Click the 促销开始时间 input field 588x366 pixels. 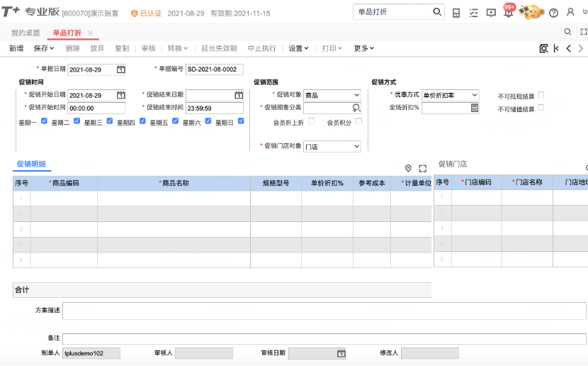click(96, 108)
